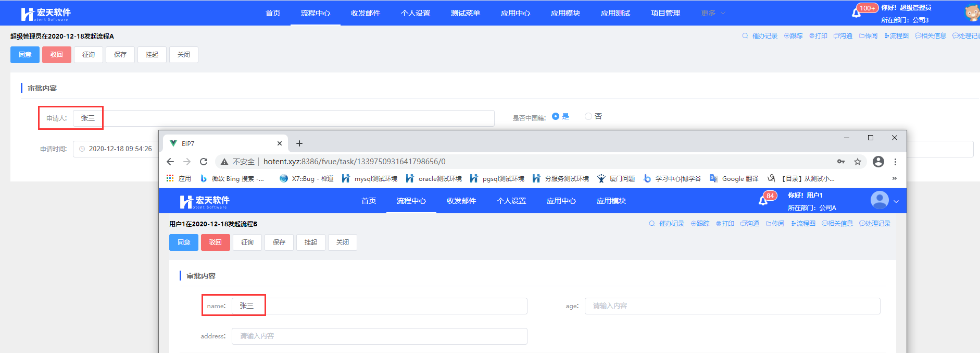Open mysql测试环境 bookmark
The height and width of the screenshot is (353, 980).
[x=370, y=178]
